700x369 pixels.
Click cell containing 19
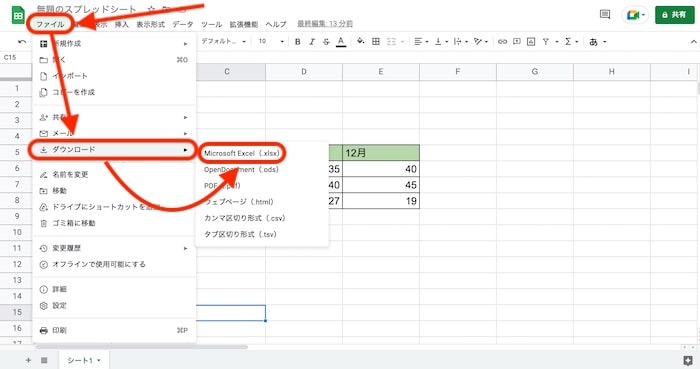(381, 201)
